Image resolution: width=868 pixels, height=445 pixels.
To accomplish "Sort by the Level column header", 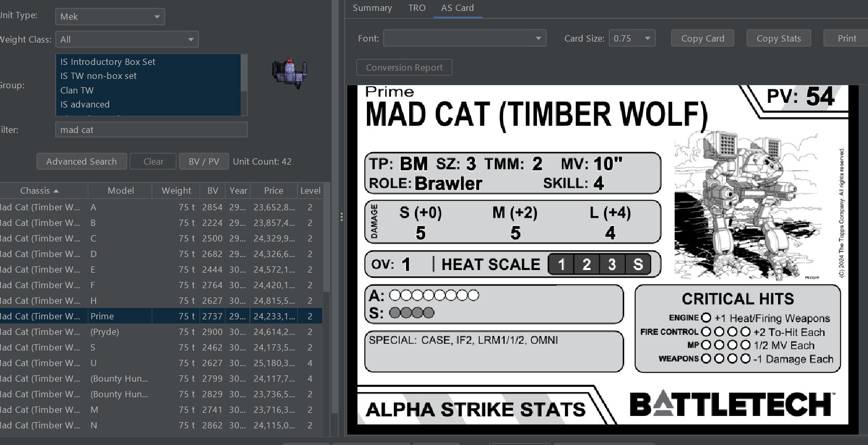I will pos(310,191).
